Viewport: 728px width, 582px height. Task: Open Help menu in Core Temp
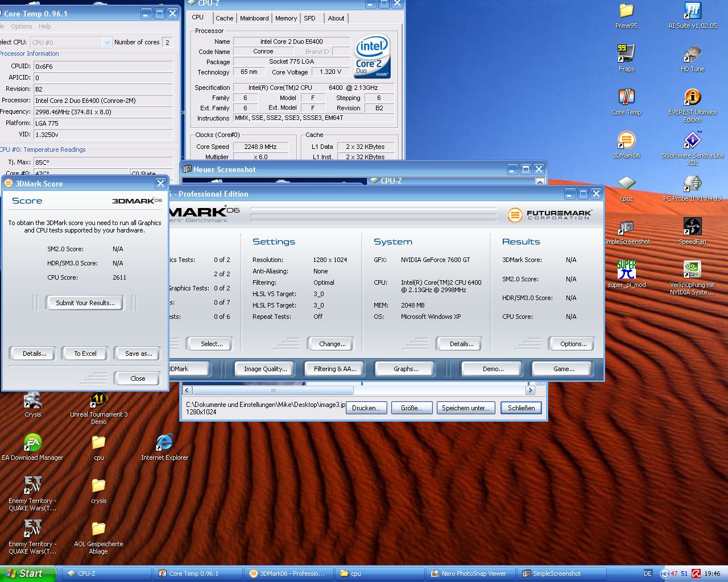(x=45, y=26)
